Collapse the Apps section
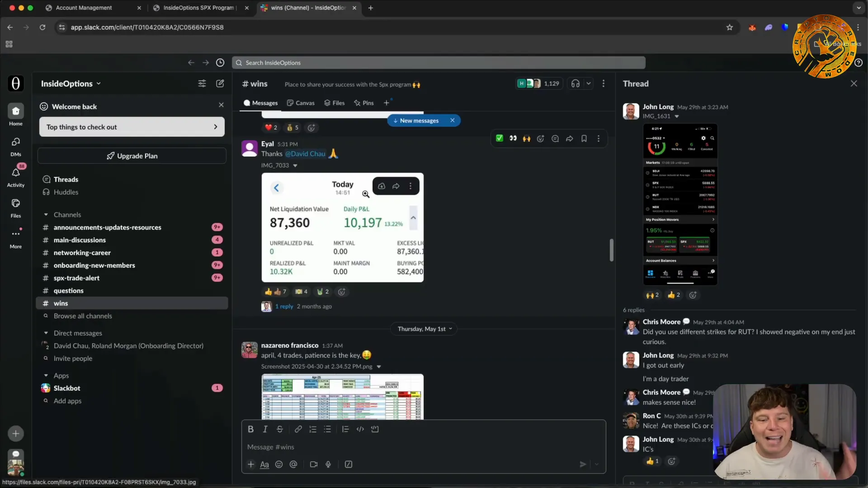The width and height of the screenshot is (868, 488). [x=46, y=375]
